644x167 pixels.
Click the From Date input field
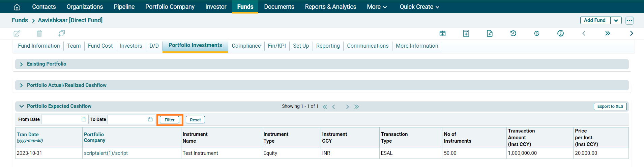(x=61, y=119)
